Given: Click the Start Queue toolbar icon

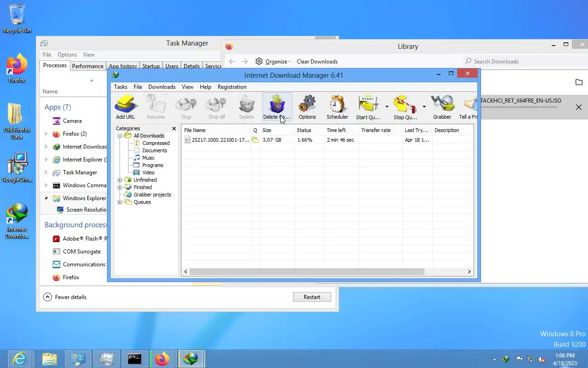Looking at the screenshot, I should [x=368, y=107].
